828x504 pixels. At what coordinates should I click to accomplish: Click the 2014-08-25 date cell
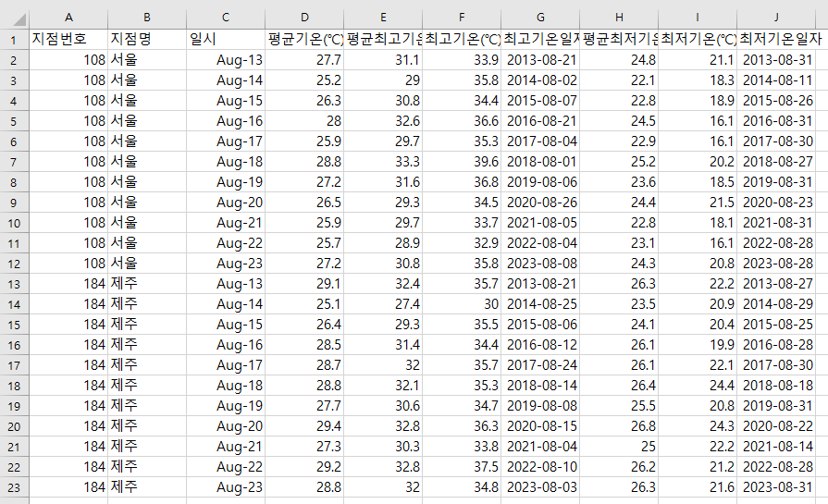(x=540, y=304)
